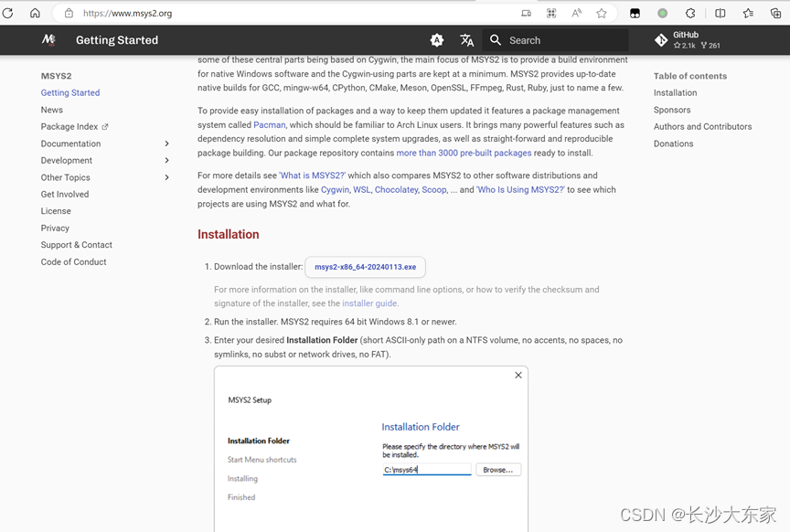Click the Installation heading
This screenshot has height=532, width=790.
[x=229, y=234]
